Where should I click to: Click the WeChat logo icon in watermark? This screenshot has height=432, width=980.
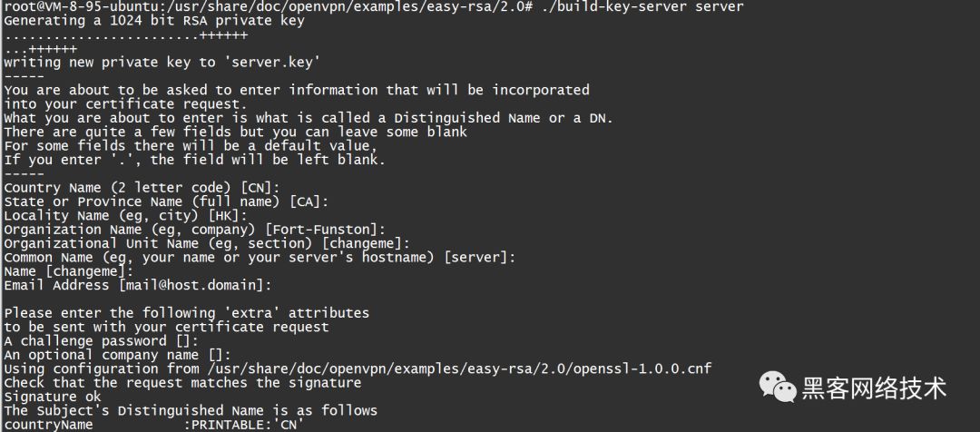pyautogui.click(x=778, y=387)
